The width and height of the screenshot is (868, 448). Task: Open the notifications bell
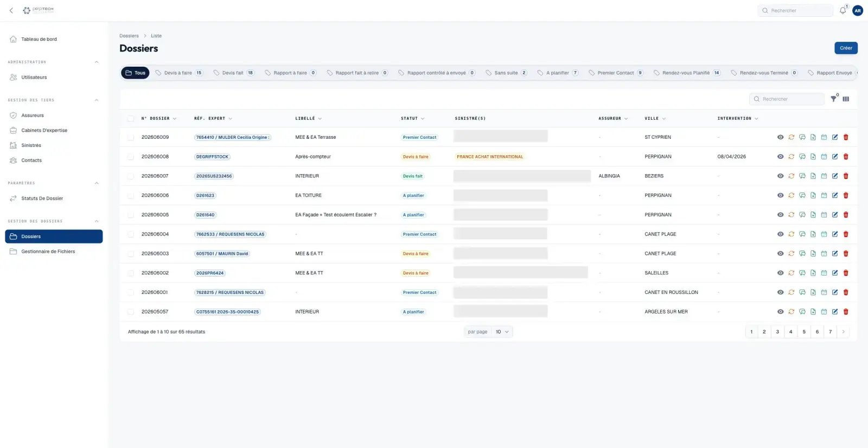pos(843,10)
